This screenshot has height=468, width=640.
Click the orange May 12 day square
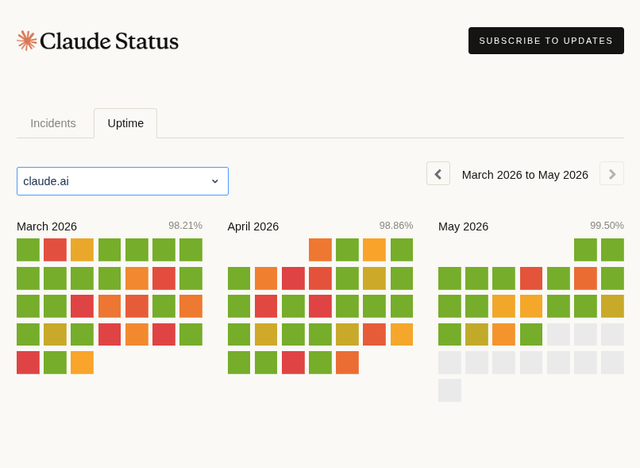click(504, 306)
